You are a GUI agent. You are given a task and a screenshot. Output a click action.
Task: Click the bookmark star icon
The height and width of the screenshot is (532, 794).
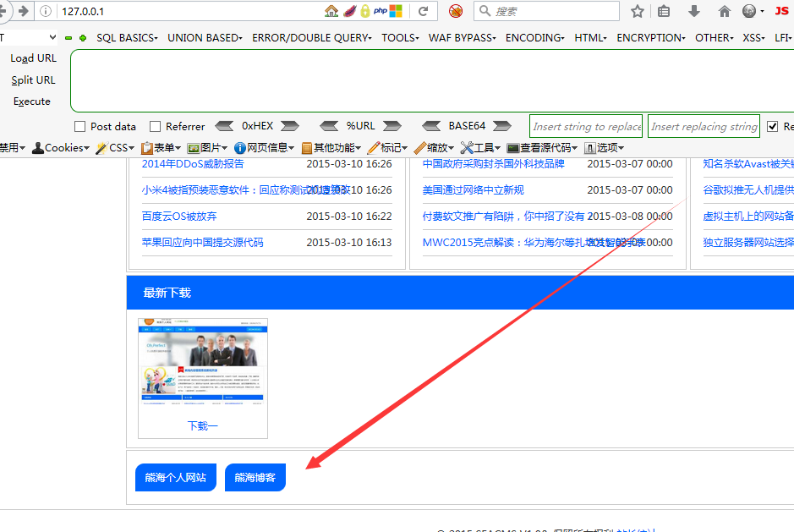[x=638, y=11]
